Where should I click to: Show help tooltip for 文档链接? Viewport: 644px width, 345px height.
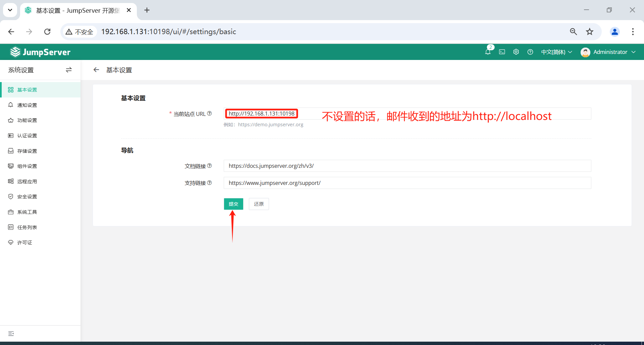click(210, 166)
